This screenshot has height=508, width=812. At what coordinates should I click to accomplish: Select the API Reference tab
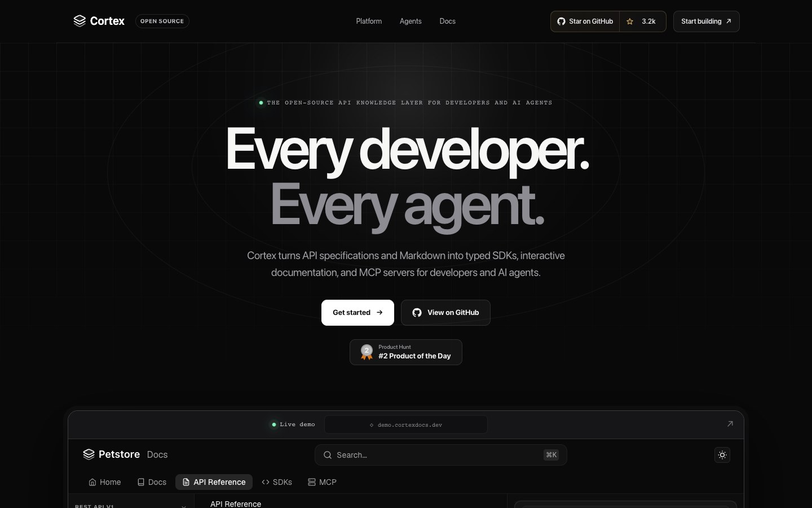pos(214,482)
